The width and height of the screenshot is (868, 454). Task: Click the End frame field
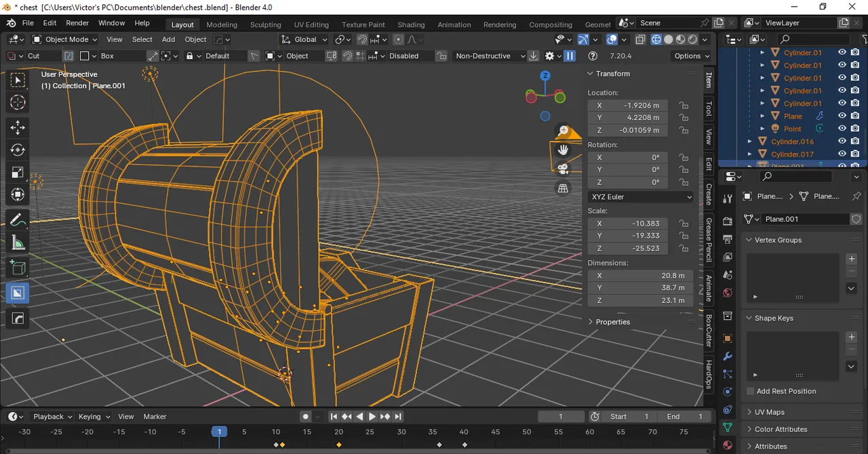pos(684,417)
